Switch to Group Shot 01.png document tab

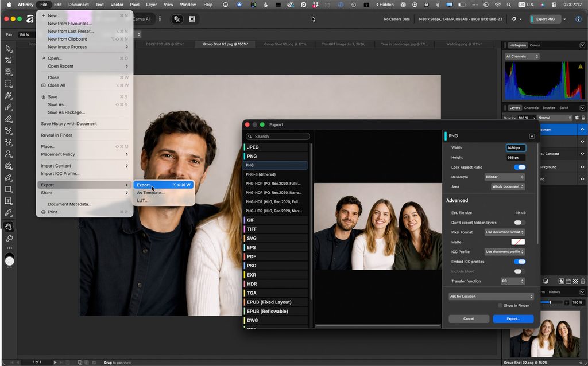pos(285,44)
